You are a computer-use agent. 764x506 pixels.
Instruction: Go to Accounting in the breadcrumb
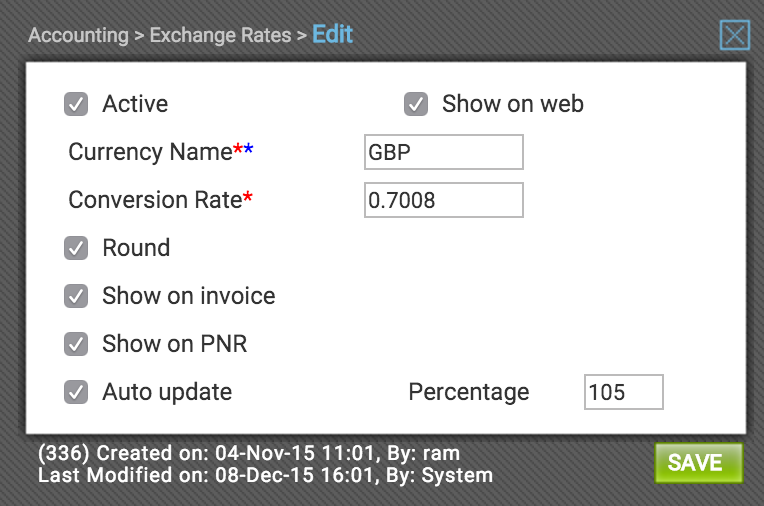78,35
